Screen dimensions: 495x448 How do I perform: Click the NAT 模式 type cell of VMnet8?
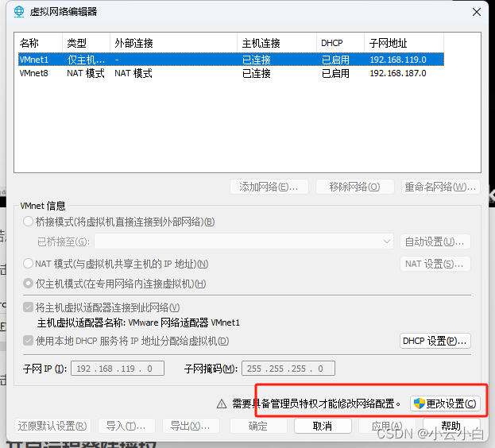pos(86,73)
